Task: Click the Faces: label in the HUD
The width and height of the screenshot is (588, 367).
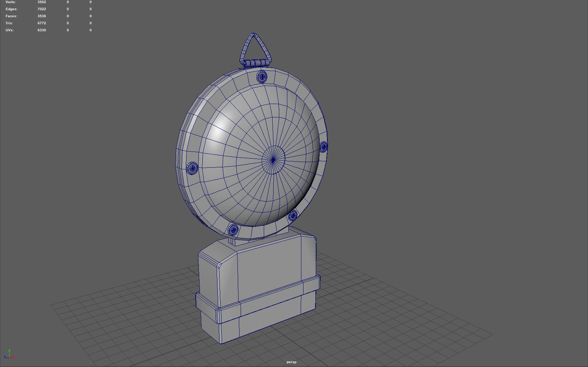Action: [11, 16]
